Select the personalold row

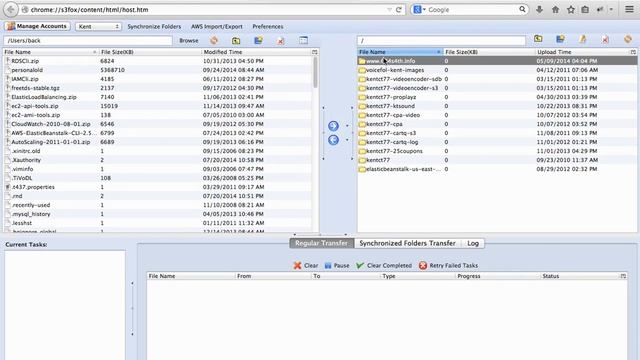158,70
